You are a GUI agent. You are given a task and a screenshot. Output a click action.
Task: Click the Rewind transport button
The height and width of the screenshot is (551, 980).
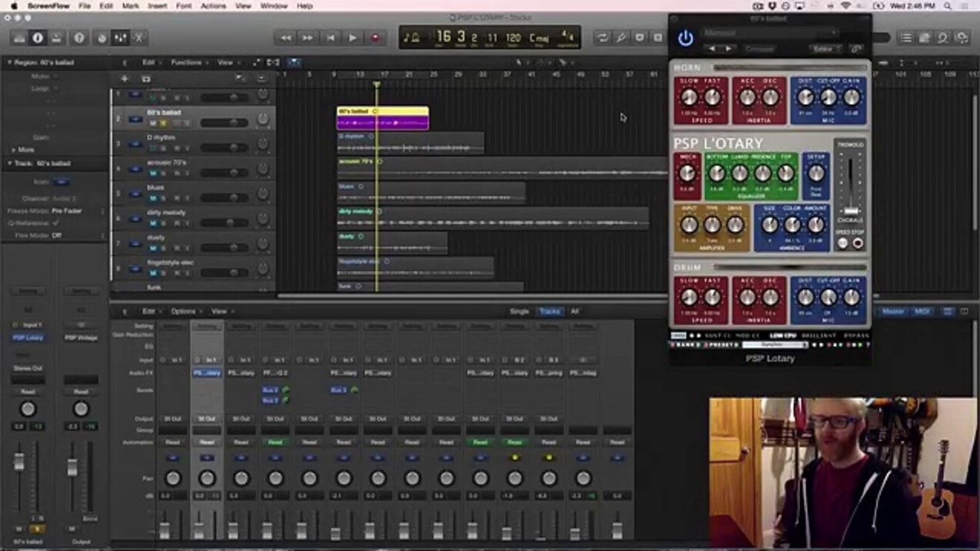(286, 37)
